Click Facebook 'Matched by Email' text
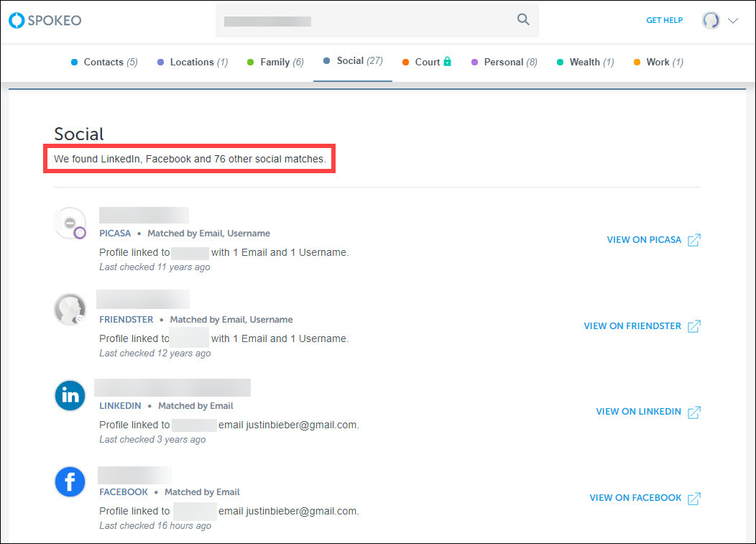 click(x=202, y=492)
